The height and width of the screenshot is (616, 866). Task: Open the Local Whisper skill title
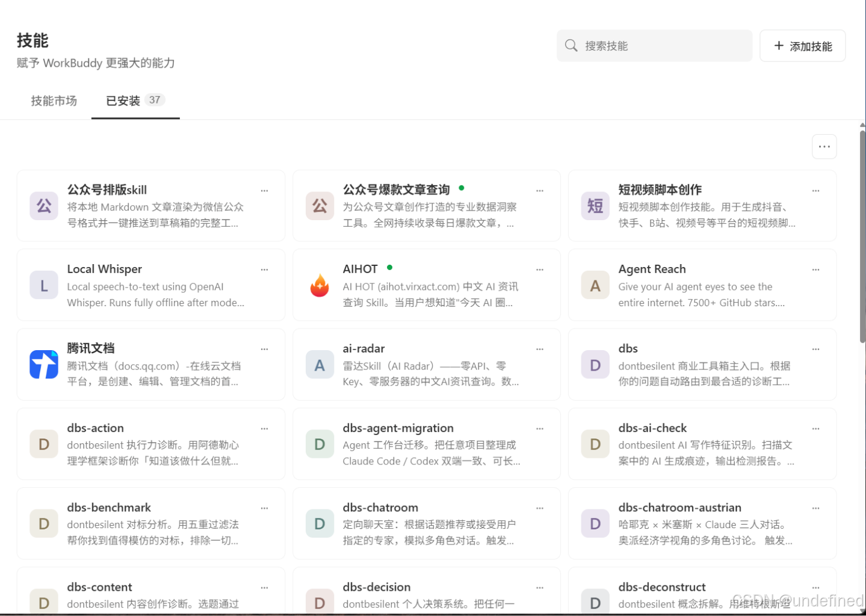point(105,269)
